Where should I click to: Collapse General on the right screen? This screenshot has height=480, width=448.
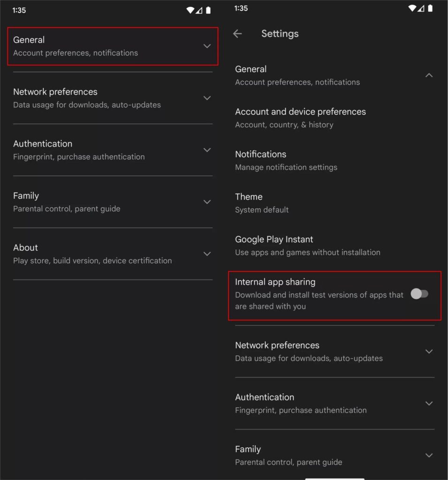click(x=429, y=75)
